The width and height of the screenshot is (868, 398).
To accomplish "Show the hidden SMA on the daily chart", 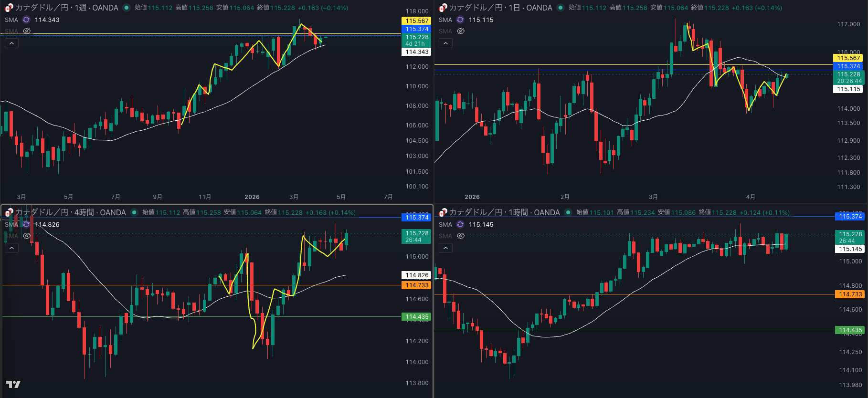I will [461, 31].
